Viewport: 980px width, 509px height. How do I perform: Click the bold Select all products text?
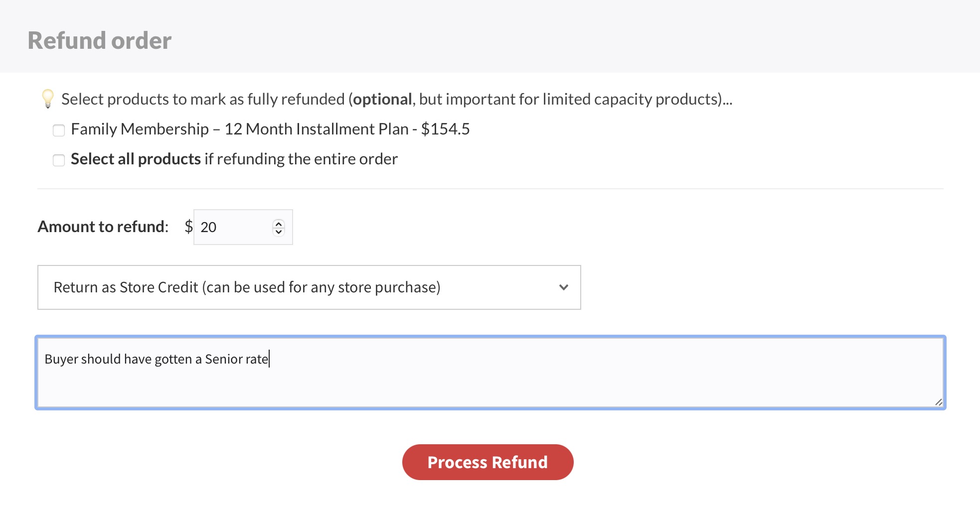click(136, 159)
